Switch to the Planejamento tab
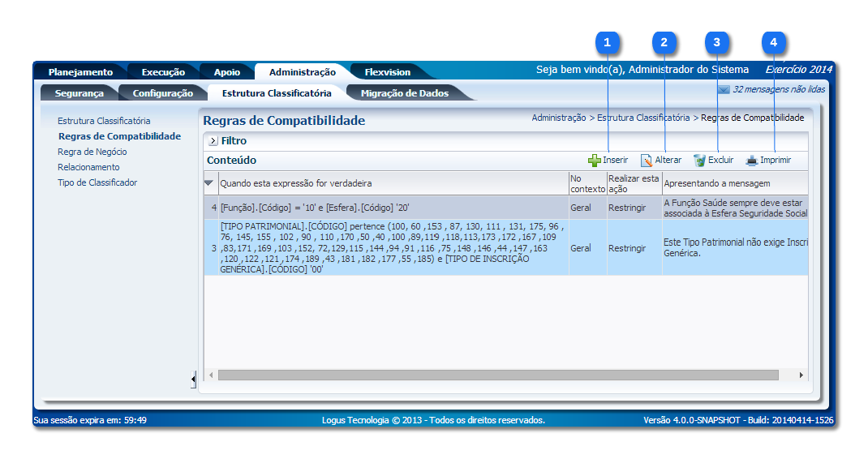The image size is (868, 459). (80, 72)
